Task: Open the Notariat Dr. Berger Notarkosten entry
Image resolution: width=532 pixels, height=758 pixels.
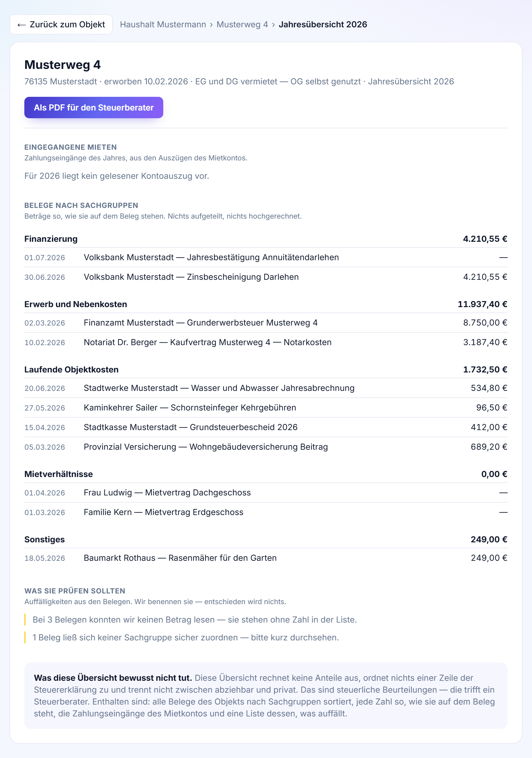Action: (266, 342)
